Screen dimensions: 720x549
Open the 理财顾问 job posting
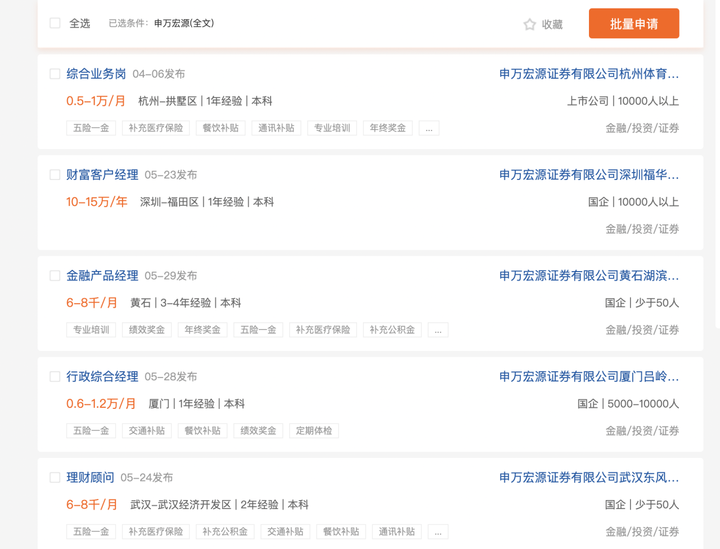click(x=90, y=478)
